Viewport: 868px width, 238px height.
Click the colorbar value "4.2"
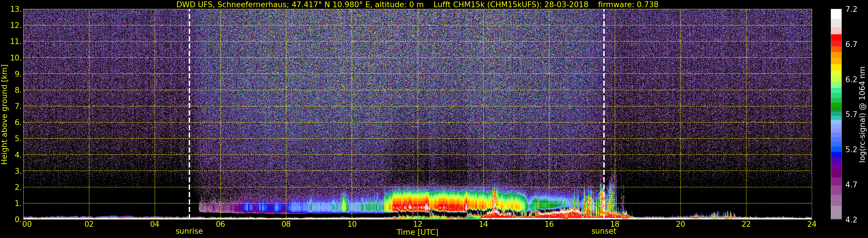pyautogui.click(x=851, y=220)
